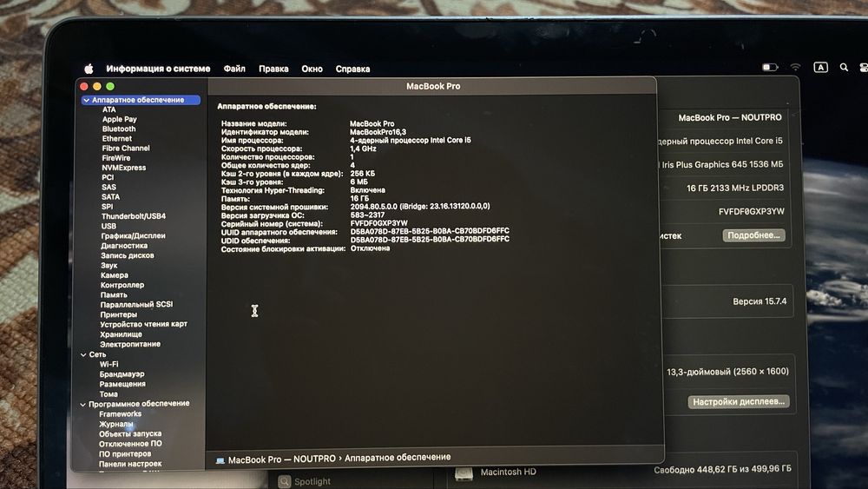Viewport: 868px width, 489px height.
Task: Select Звук in the sidebar
Action: click(109, 265)
